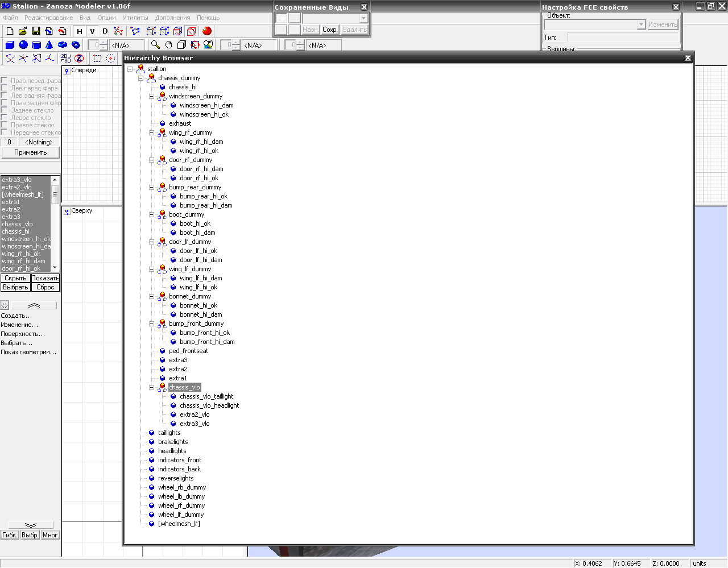Select the rectangular selection tool
Viewport: 728px width, 568px height.
coord(97,58)
